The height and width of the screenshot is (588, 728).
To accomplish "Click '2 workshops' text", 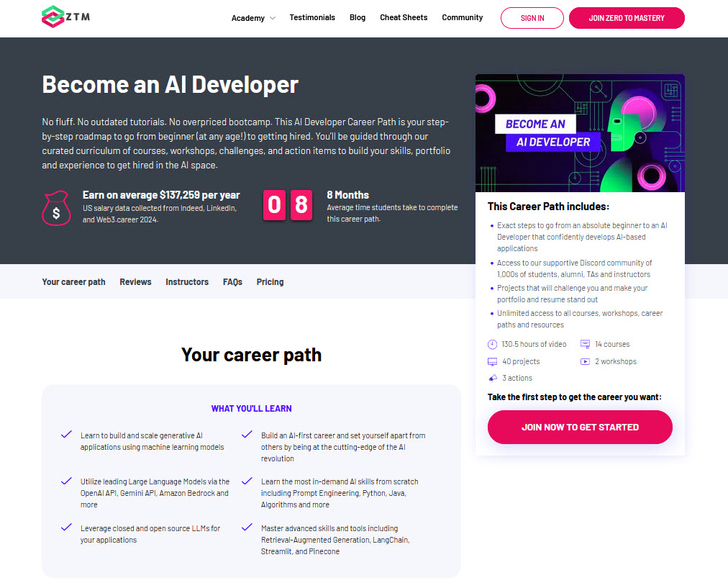I will click(616, 361).
